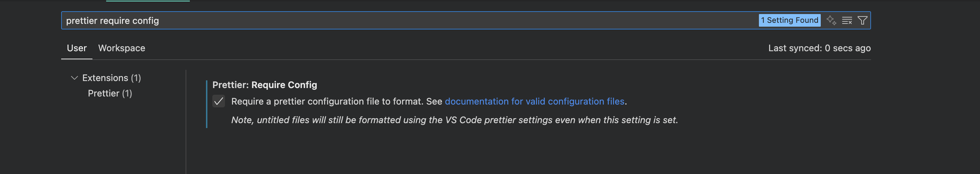Open documentation for valid configuration files link
The width and height of the screenshot is (980, 174).
coord(534,101)
